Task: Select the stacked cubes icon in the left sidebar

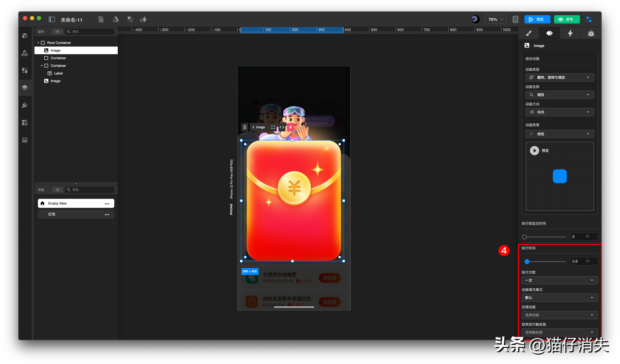Action: coord(25,53)
